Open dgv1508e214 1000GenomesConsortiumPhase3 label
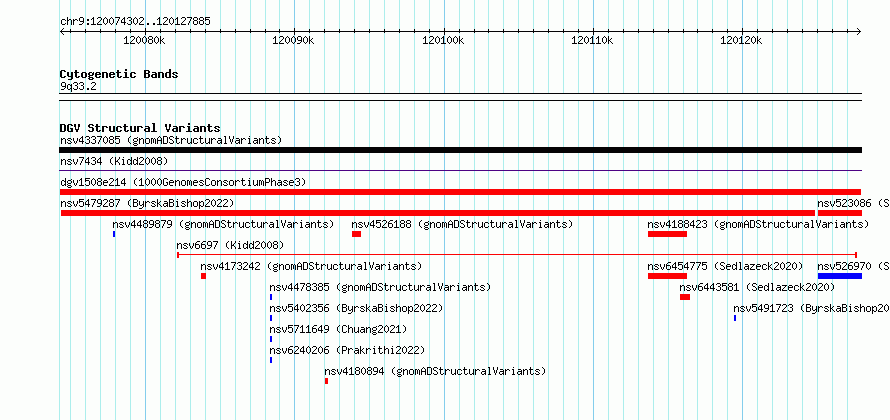 (183, 182)
